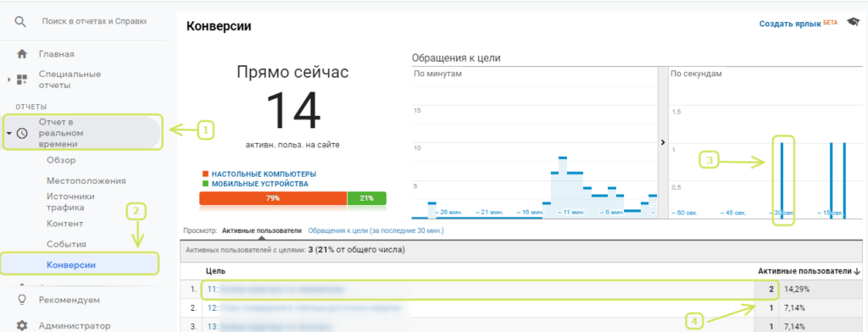The width and height of the screenshot is (868, 332).
Task: Click the Администратор gear icon
Action: click(22, 325)
